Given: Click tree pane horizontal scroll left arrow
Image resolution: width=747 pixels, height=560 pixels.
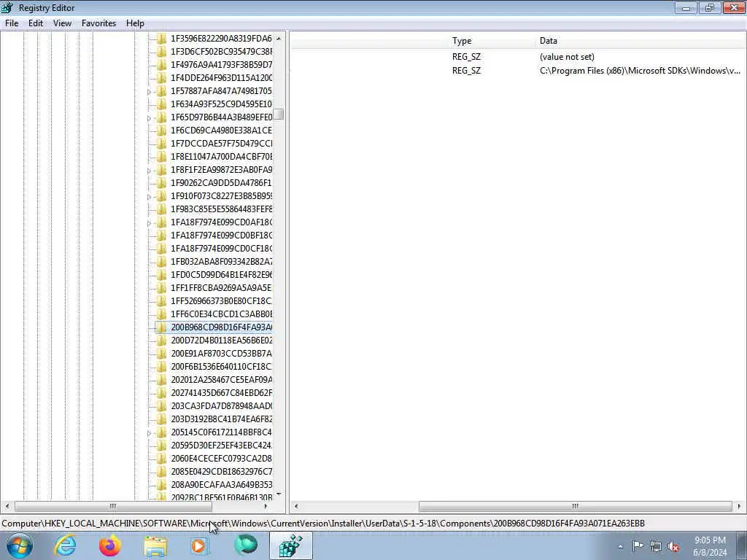Looking at the screenshot, I should point(7,506).
